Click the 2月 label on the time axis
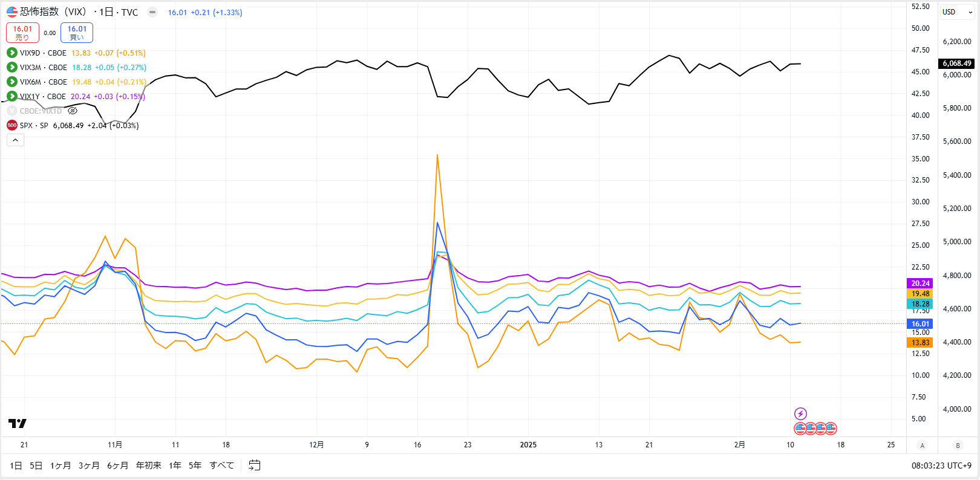 click(x=740, y=445)
